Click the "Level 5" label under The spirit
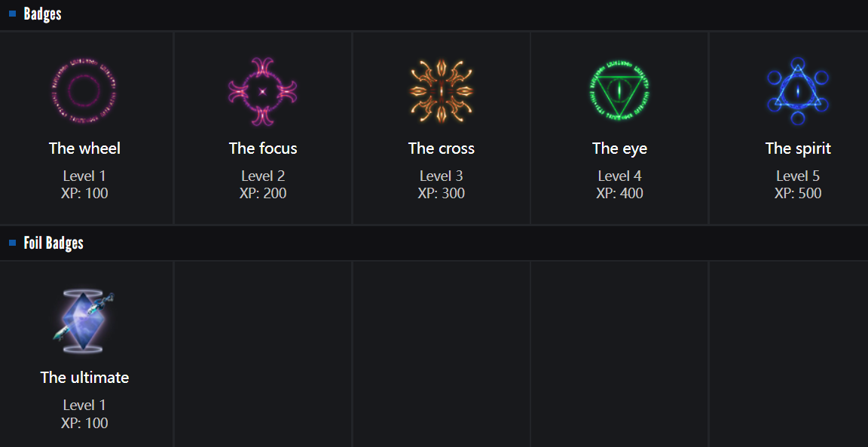The image size is (868, 447). (x=798, y=176)
